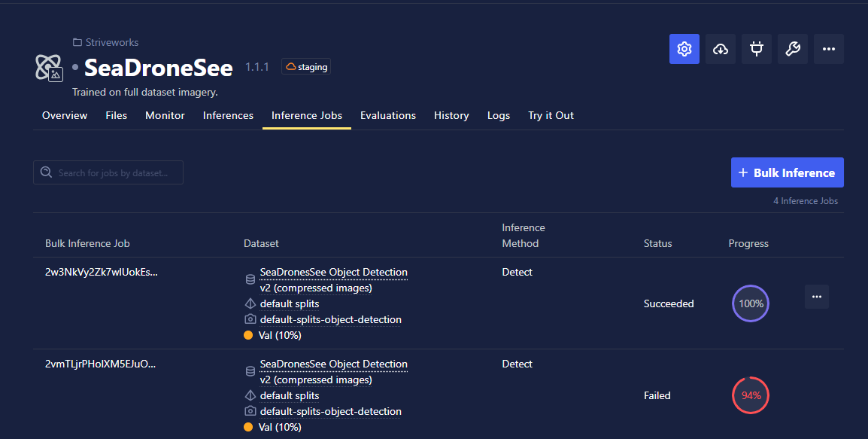
Task: Click the Bulk Inference Job column header
Action: pyautogui.click(x=87, y=243)
